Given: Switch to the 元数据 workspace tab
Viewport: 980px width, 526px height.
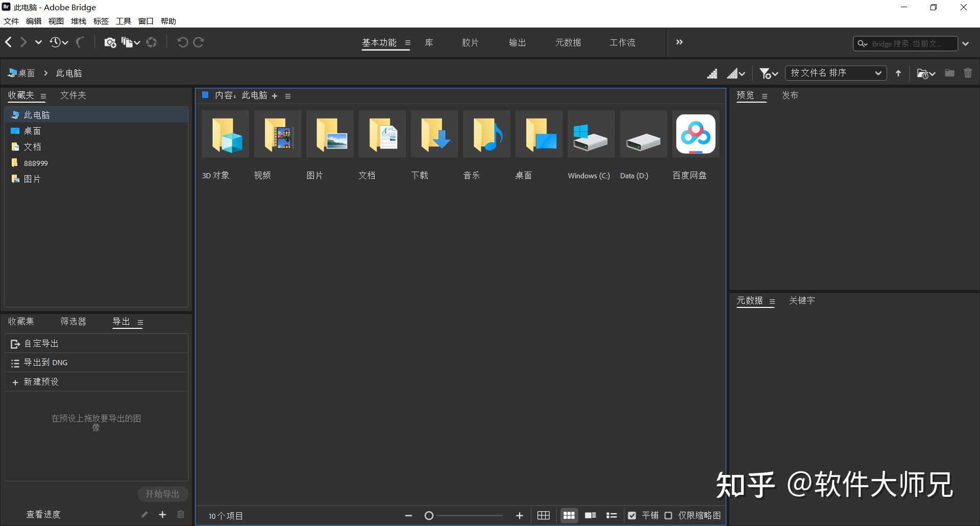Looking at the screenshot, I should 568,42.
